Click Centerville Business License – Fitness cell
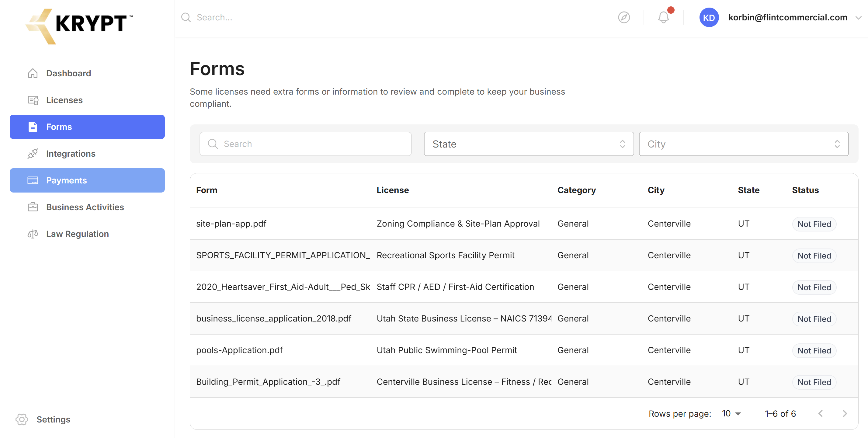 [x=464, y=382]
